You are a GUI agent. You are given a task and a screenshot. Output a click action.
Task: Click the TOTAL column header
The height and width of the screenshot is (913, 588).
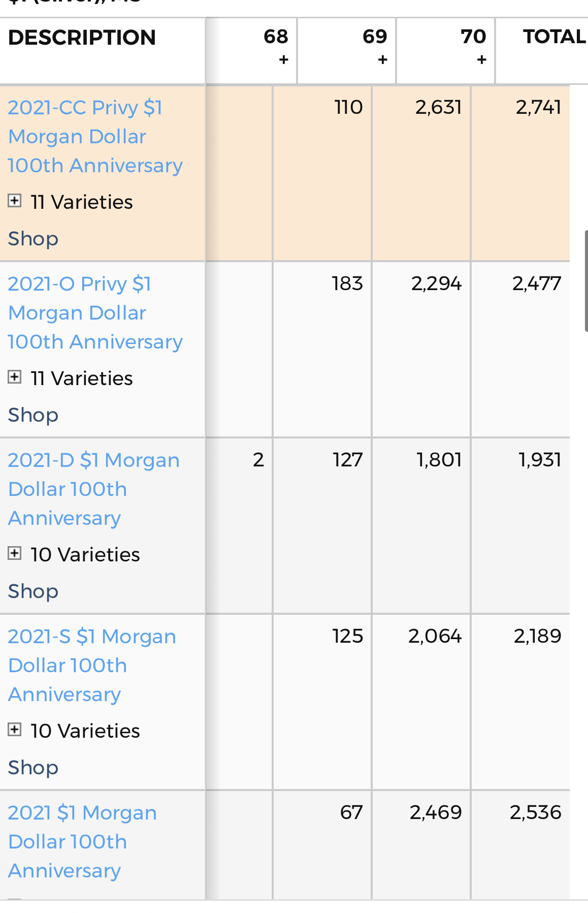[x=553, y=37]
